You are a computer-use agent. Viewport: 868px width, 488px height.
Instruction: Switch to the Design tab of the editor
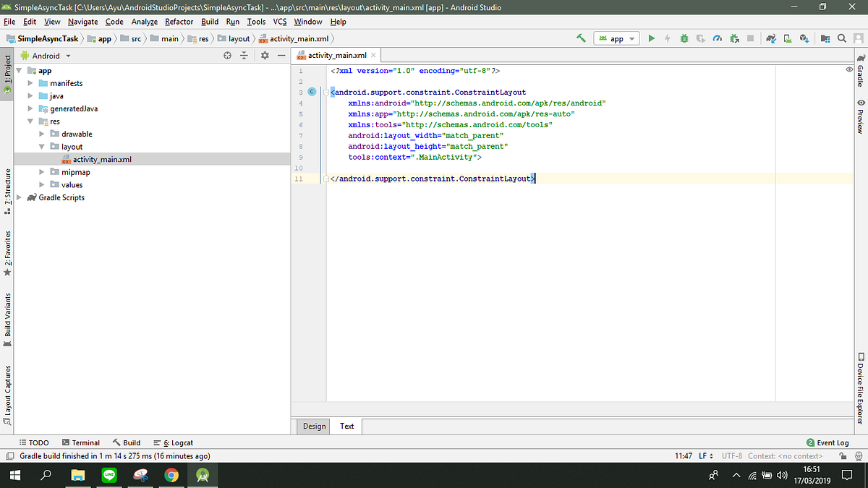313,426
